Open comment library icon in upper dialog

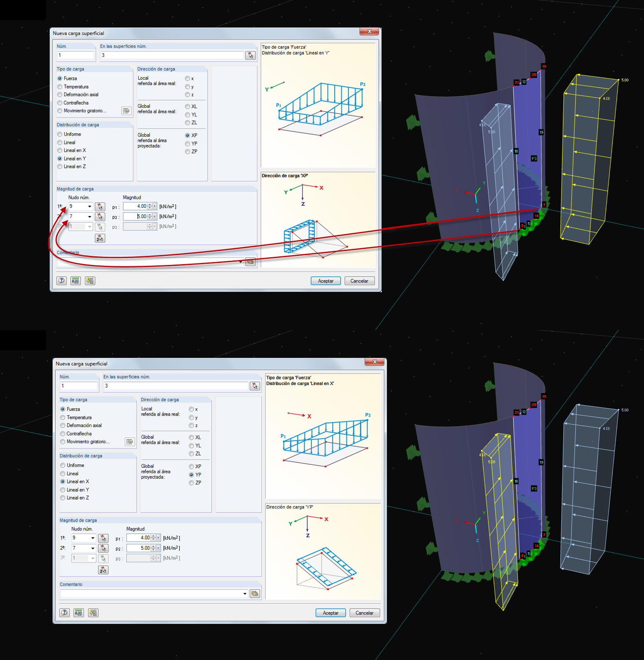[250, 262]
